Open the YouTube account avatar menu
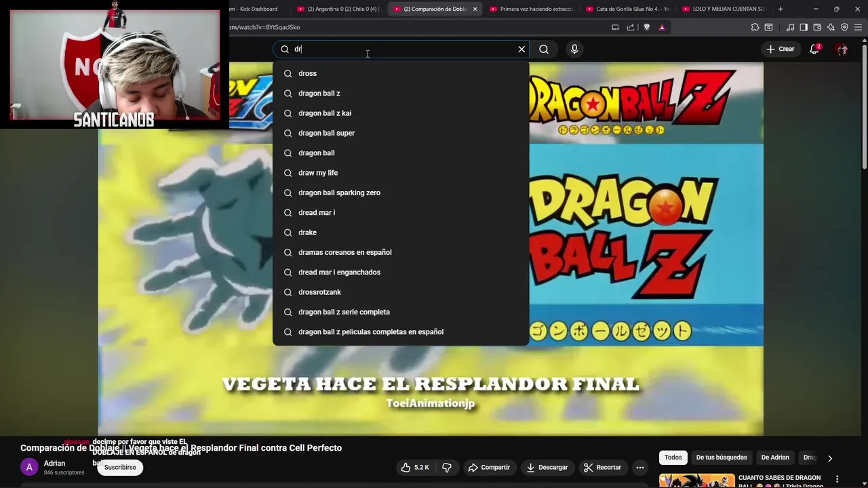Image resolution: width=868 pixels, height=488 pixels. click(842, 49)
